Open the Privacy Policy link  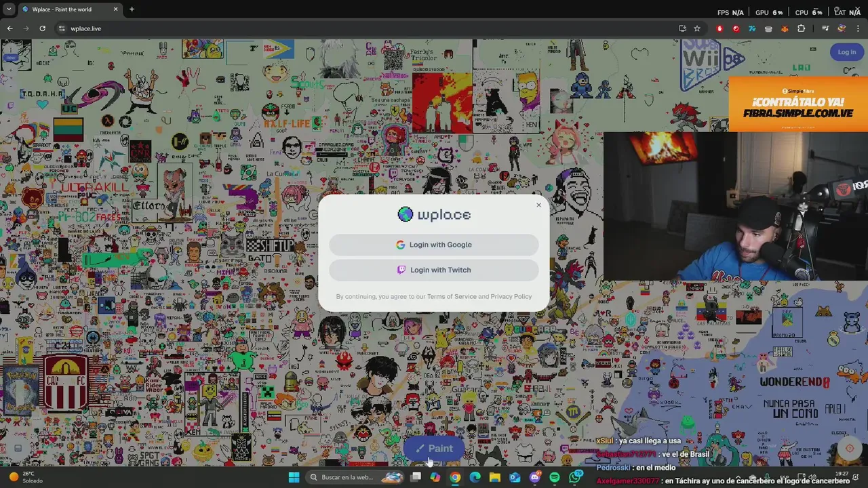click(511, 296)
